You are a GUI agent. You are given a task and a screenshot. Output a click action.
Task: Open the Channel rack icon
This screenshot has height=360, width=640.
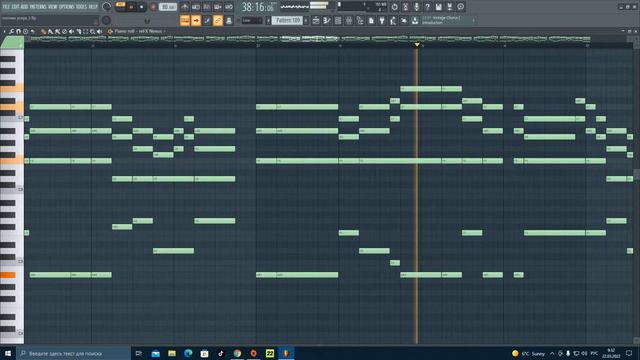[x=338, y=20]
